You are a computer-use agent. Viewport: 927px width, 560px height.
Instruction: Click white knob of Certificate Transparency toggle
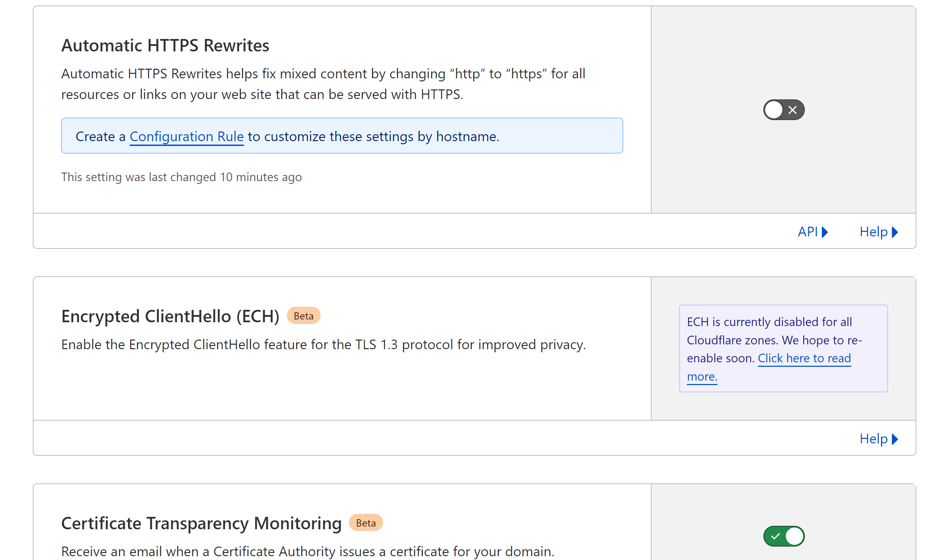tap(794, 536)
